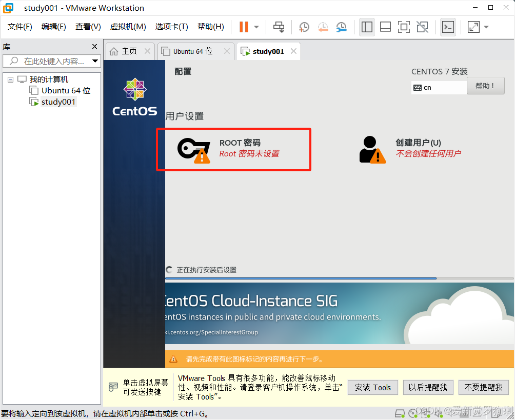The height and width of the screenshot is (420, 515).
Task: Click the library search input field
Action: 52,61
